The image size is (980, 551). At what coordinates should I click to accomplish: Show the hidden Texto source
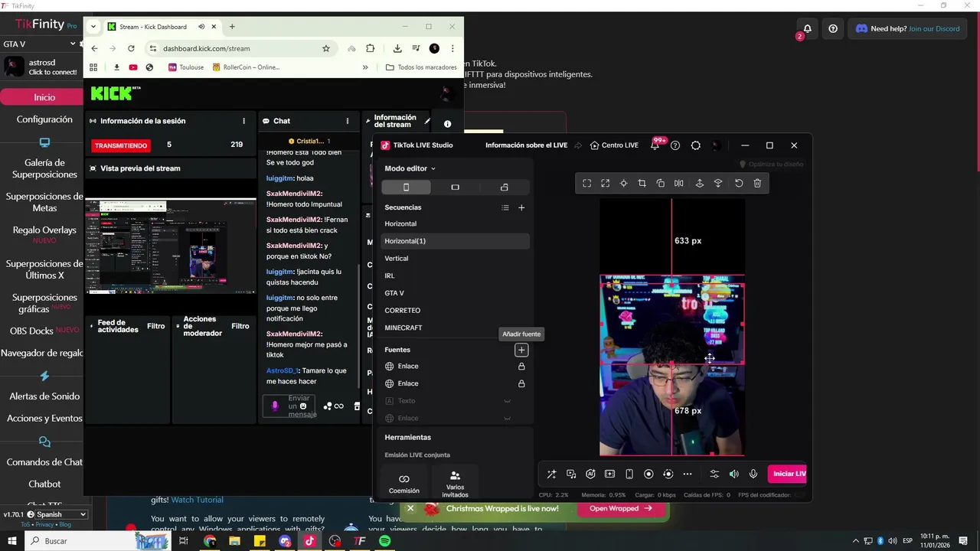pos(507,401)
